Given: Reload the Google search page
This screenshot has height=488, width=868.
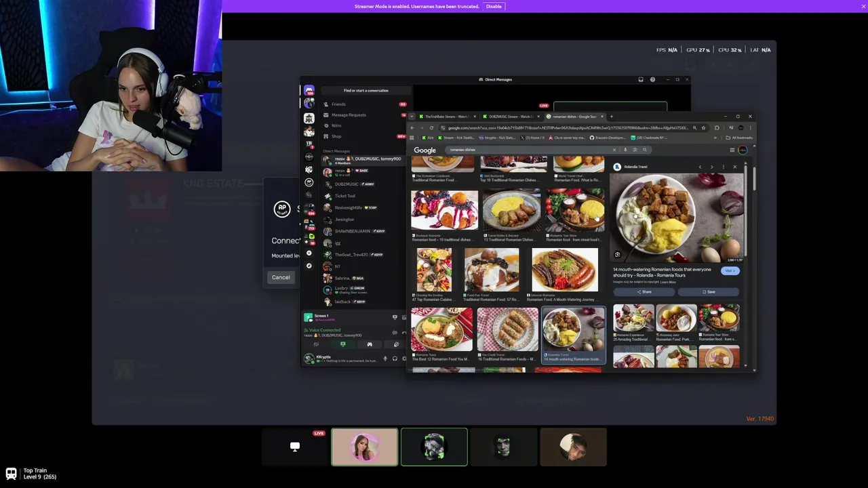Looking at the screenshot, I should point(431,128).
